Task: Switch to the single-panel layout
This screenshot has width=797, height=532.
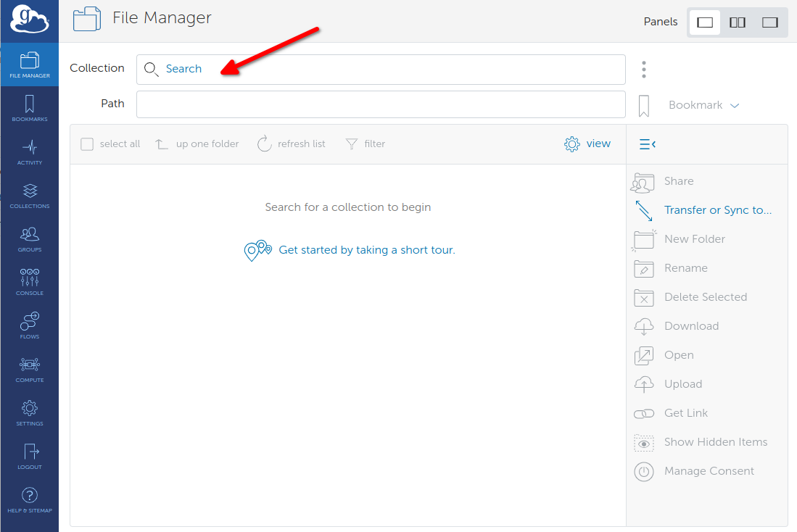Action: click(x=704, y=22)
